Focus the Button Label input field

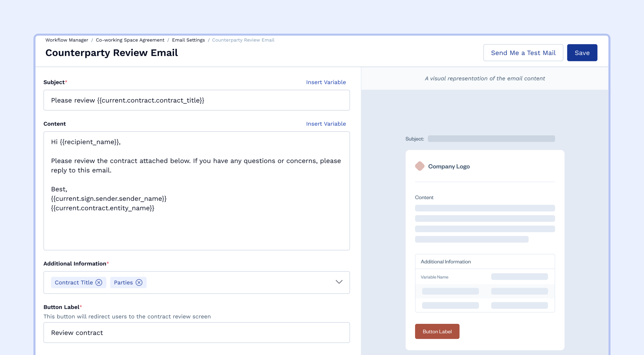196,332
